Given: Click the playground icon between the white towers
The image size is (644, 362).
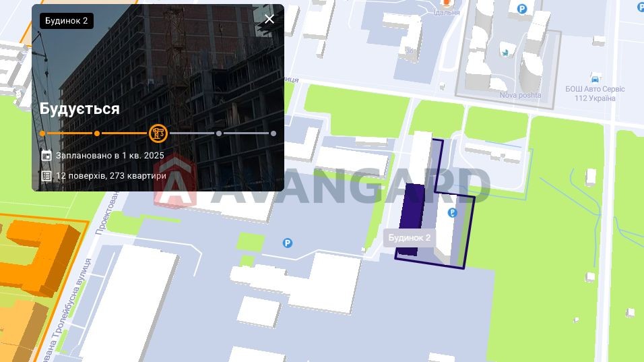Looking at the screenshot, I should pyautogui.click(x=506, y=52).
